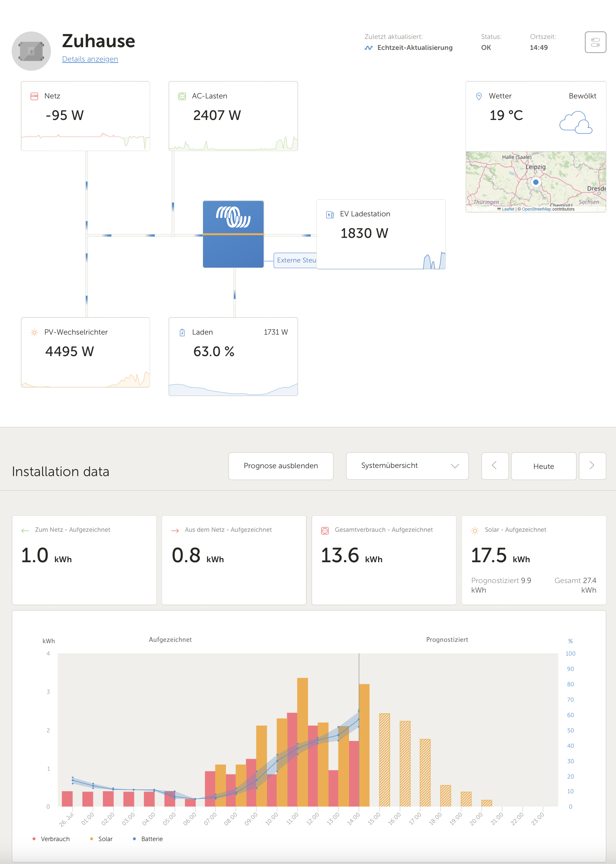This screenshot has width=616, height=864.
Task: Click the AC-Lasten socket icon
Action: (182, 96)
